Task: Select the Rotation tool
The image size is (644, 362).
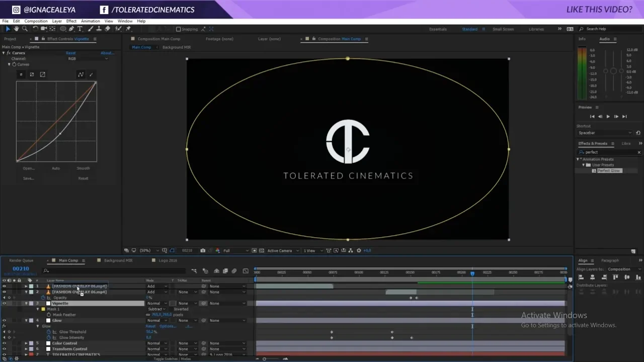Action: 35,29
